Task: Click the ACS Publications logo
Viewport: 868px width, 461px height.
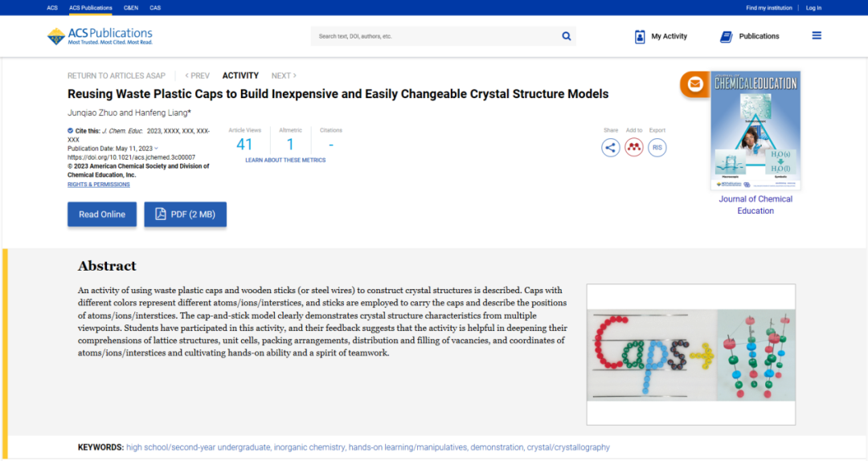Action: [100, 36]
